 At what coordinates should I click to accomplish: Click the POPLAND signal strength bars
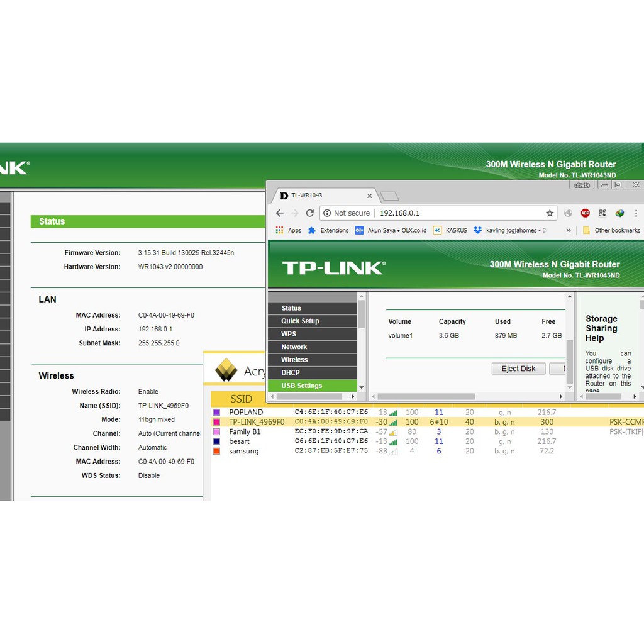coord(394,413)
